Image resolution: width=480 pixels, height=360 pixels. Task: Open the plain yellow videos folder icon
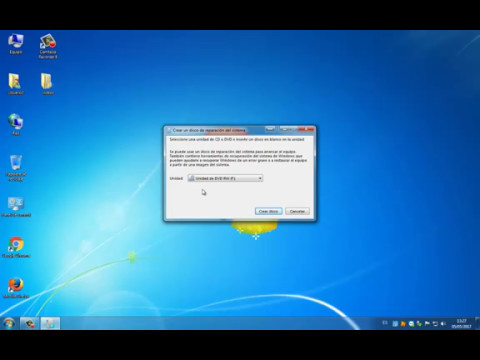(47, 84)
